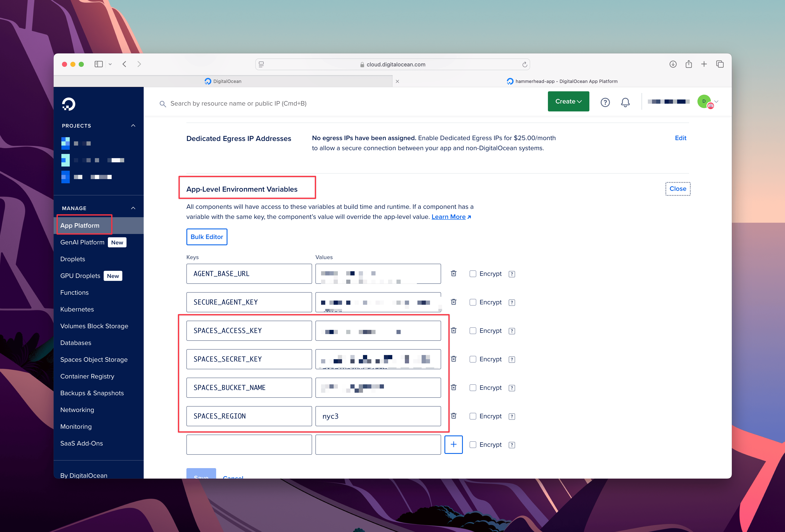
Task: Click the empty new key field
Action: [x=249, y=444]
